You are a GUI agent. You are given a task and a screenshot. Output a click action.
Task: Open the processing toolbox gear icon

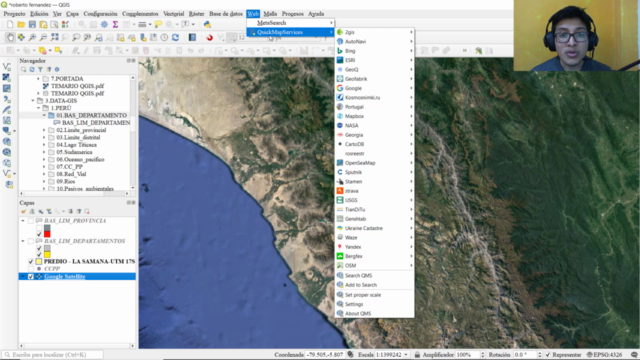pyautogui.click(x=104, y=24)
